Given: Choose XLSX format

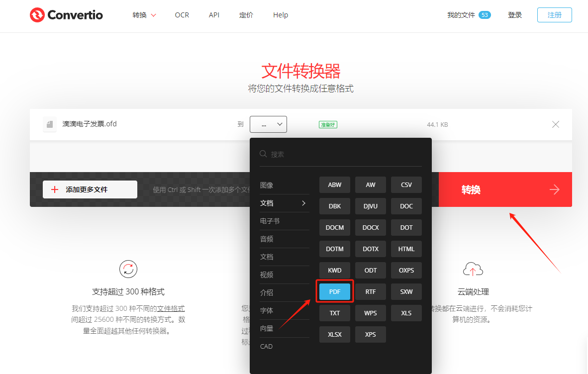Looking at the screenshot, I should 334,334.
